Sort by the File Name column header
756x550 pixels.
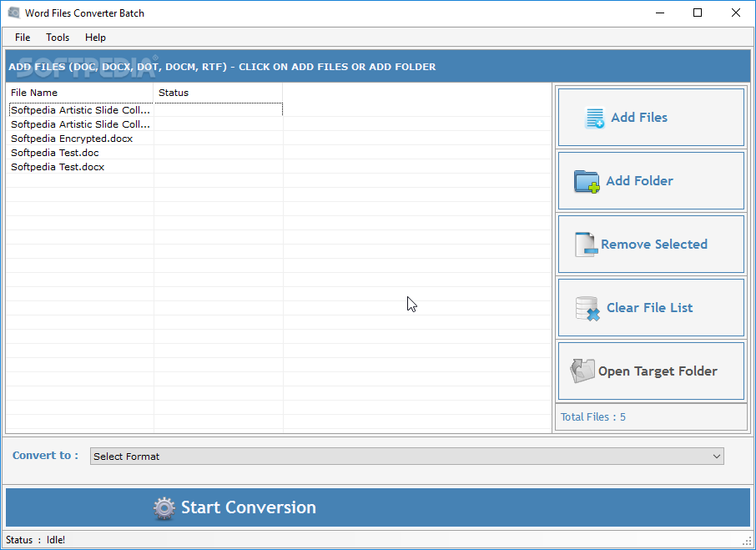[79, 93]
